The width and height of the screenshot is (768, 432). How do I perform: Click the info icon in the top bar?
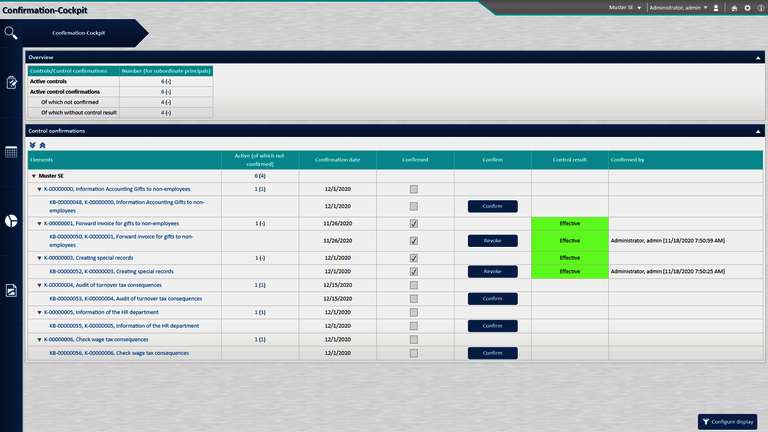coord(761,8)
